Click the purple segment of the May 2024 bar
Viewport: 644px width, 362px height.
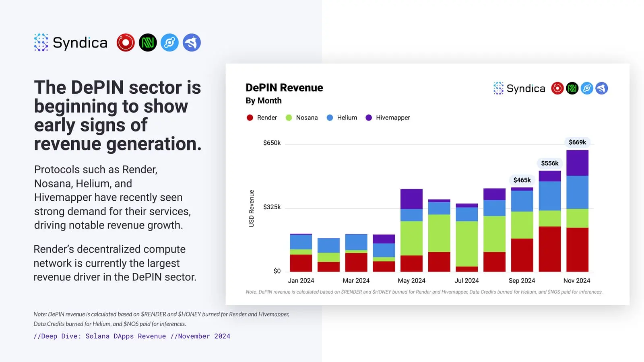[411, 199]
